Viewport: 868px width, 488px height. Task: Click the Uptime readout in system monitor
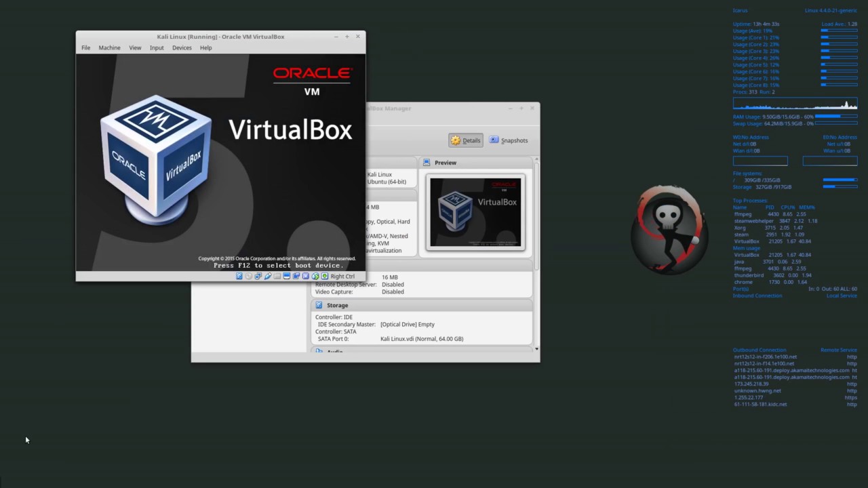756,24
